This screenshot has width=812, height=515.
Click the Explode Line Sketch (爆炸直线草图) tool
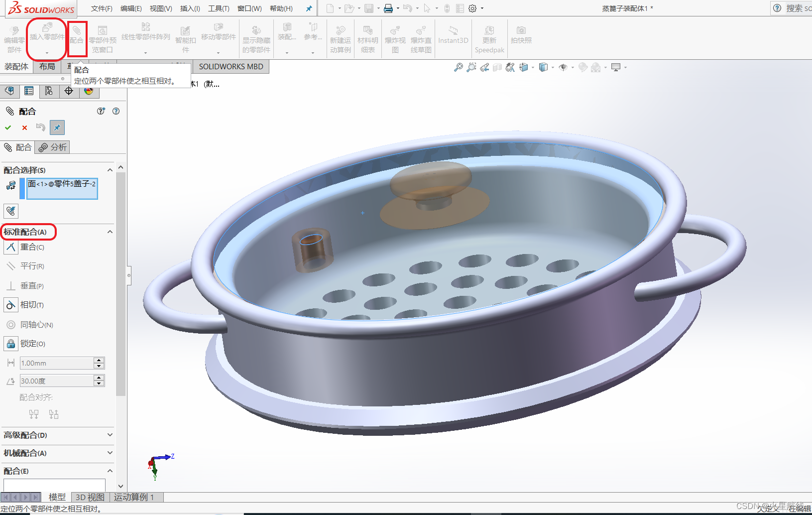(421, 40)
